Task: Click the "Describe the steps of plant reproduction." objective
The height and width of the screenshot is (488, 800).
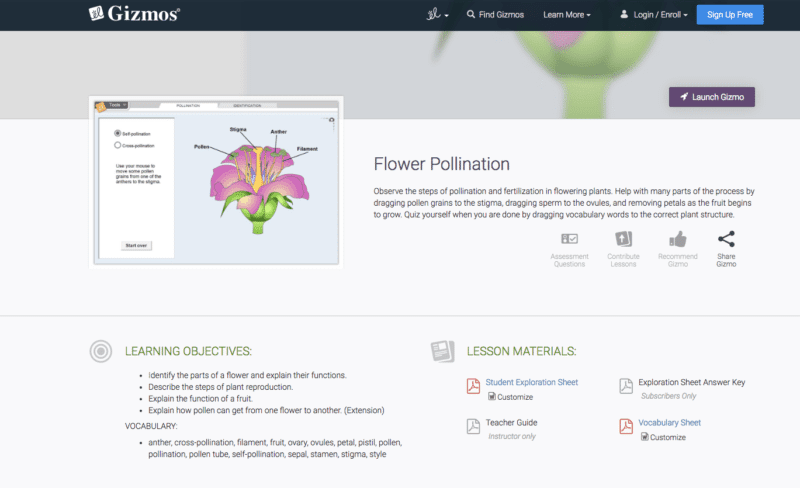Action: (x=220, y=387)
